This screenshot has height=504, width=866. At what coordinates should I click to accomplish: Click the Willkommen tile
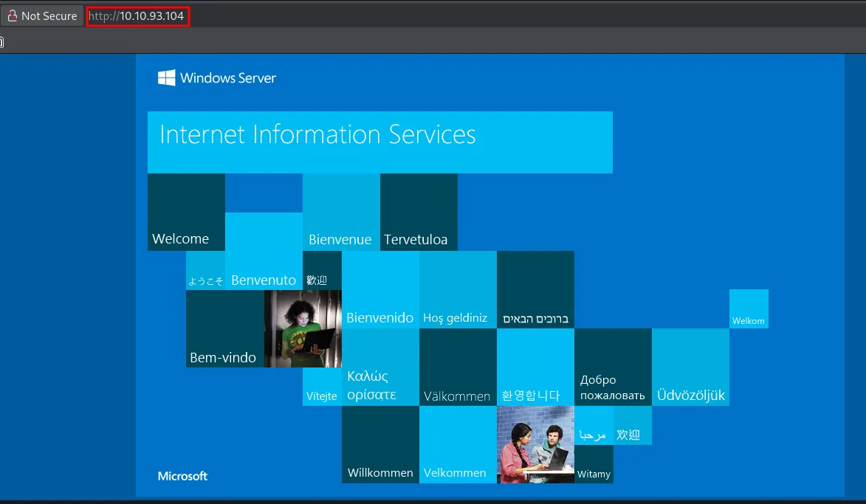(379, 444)
